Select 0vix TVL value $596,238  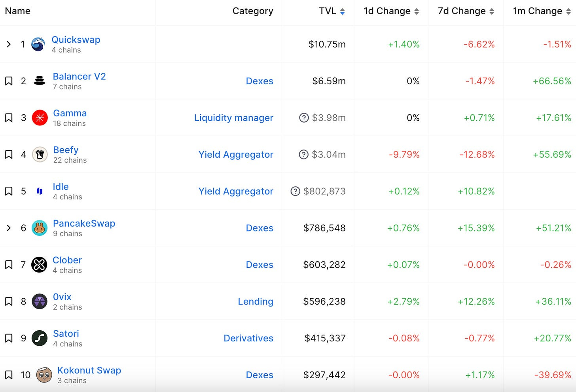pyautogui.click(x=324, y=302)
